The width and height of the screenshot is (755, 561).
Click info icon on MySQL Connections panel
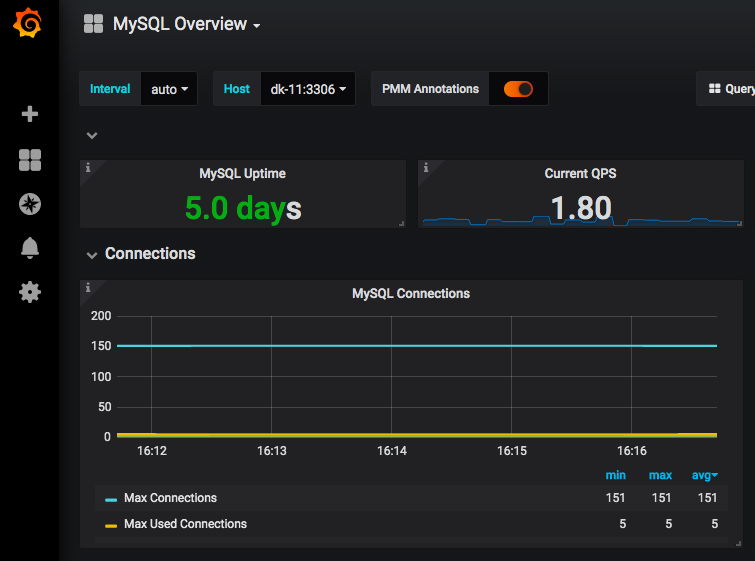88,287
